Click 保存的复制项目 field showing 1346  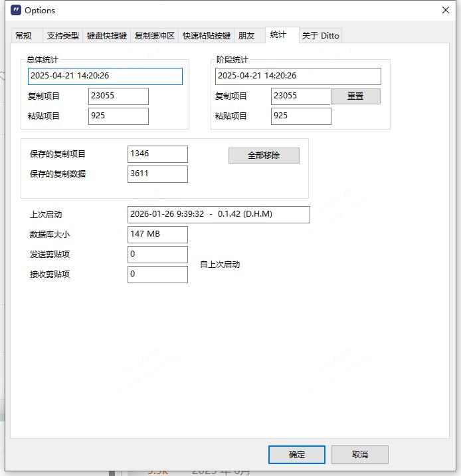[x=157, y=154]
